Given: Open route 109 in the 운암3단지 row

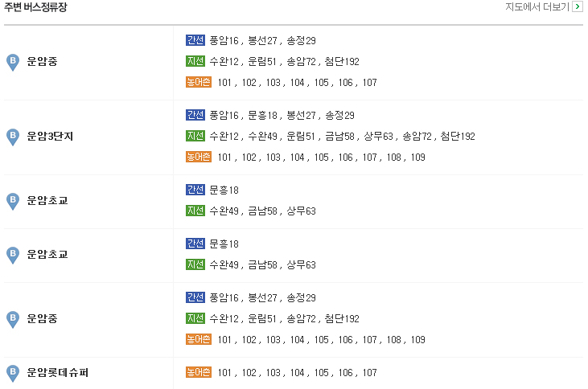Looking at the screenshot, I should point(418,158).
